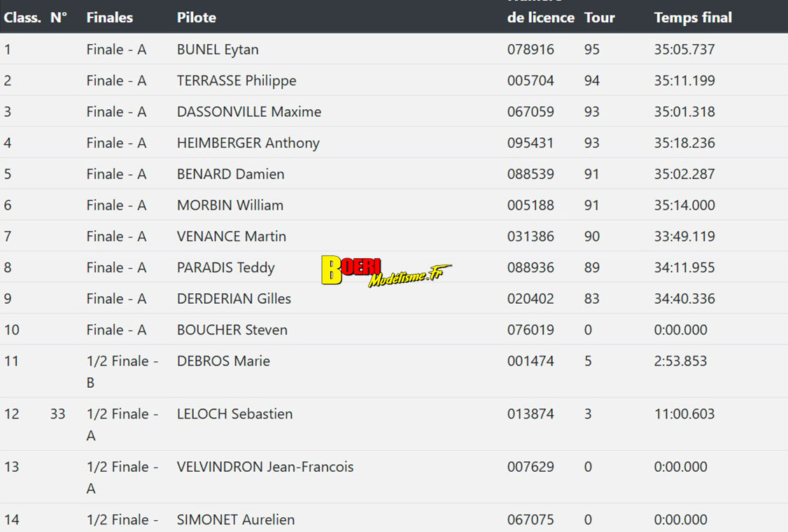Click HEIMBERGER Anthony in the table
Screen dimensions: 788x532
(x=248, y=143)
